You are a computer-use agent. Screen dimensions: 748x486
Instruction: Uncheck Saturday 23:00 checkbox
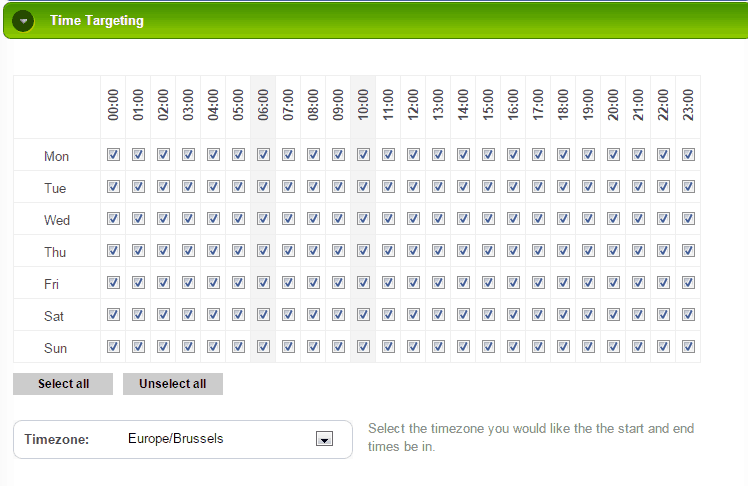688,314
